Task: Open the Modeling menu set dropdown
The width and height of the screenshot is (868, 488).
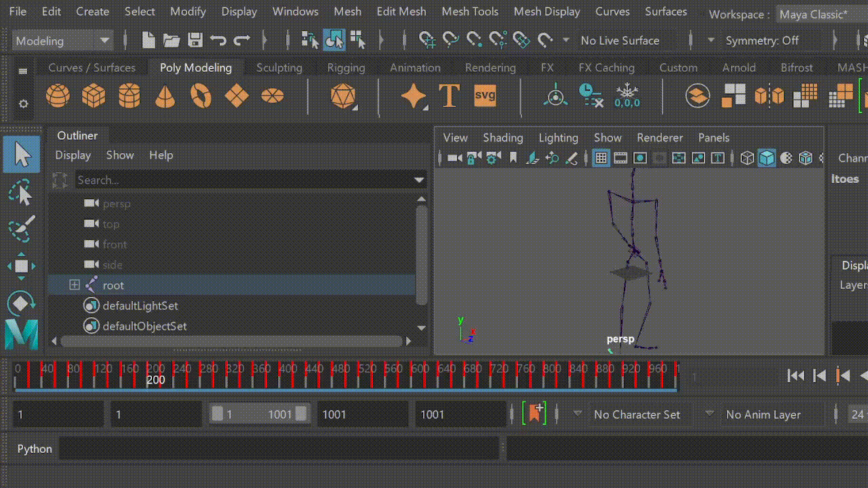Action: point(62,41)
